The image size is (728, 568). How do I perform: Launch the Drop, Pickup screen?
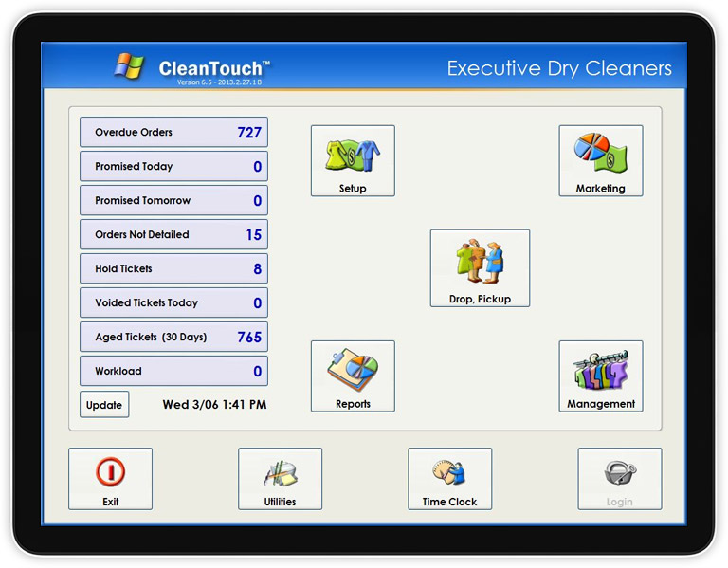[480, 261]
